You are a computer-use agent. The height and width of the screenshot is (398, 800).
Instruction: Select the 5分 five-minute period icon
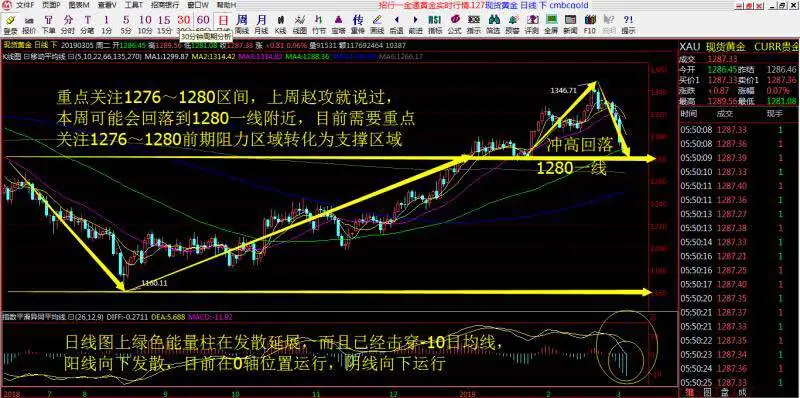pos(126,23)
